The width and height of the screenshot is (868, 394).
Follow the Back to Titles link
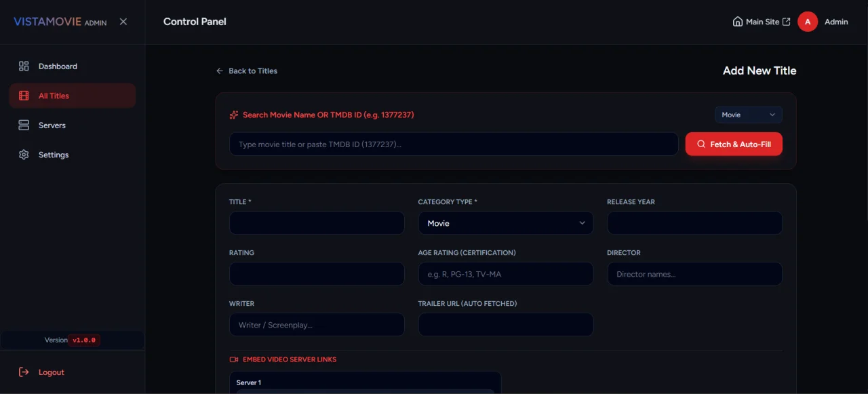(247, 71)
